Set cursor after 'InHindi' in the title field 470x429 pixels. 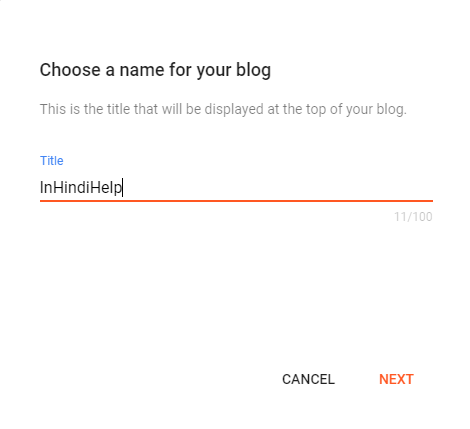coord(90,187)
